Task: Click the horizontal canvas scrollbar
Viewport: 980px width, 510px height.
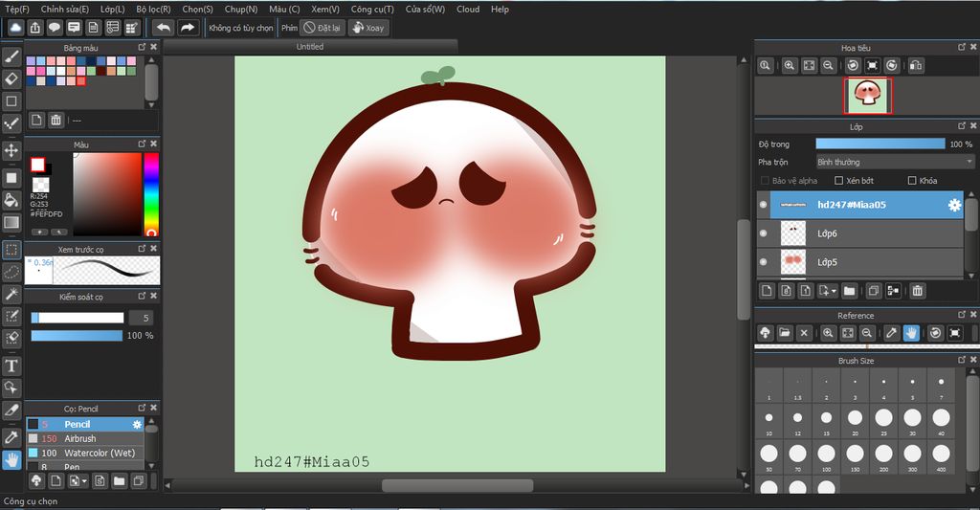Action: [x=457, y=486]
